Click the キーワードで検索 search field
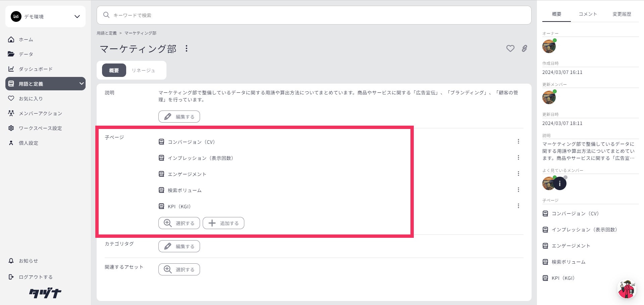Image resolution: width=644 pixels, height=305 pixels. pyautogui.click(x=314, y=15)
